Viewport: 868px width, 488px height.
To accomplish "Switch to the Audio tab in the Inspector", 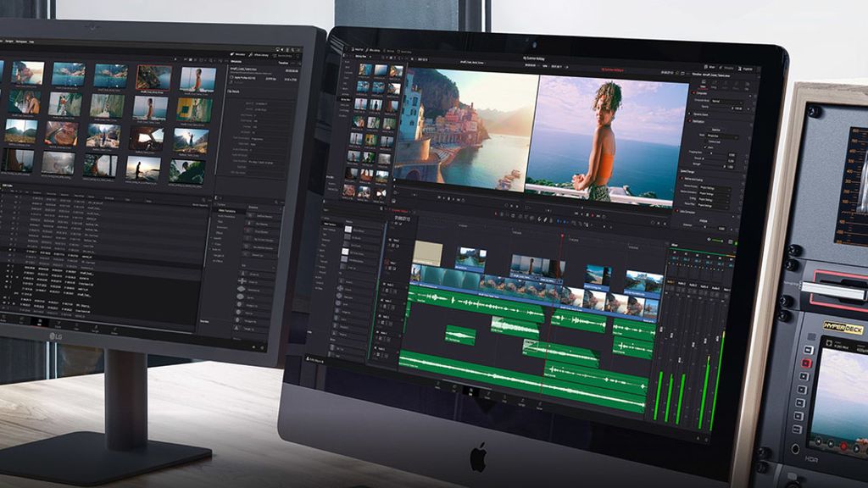I will tap(715, 87).
